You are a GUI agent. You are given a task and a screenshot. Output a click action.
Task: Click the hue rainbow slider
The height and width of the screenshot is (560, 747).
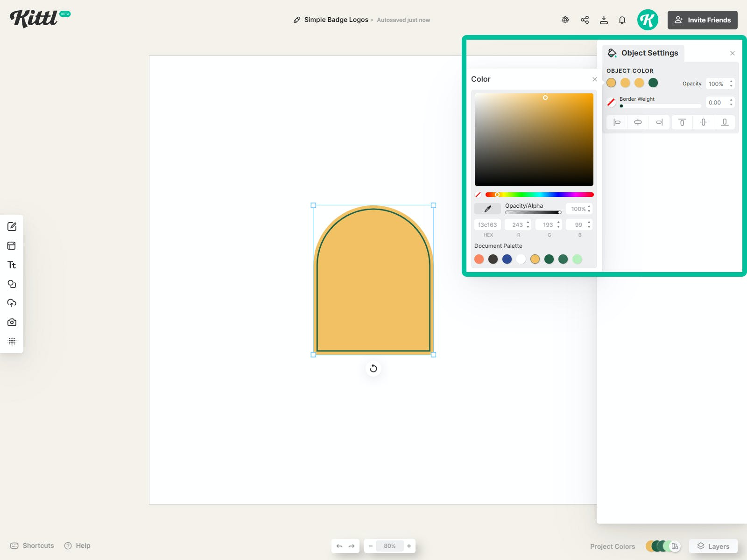(x=540, y=195)
